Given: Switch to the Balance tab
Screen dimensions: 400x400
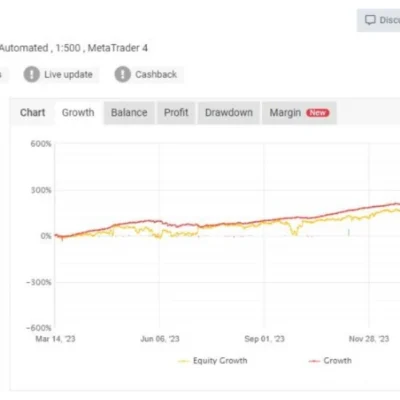Looking at the screenshot, I should coord(129,113).
